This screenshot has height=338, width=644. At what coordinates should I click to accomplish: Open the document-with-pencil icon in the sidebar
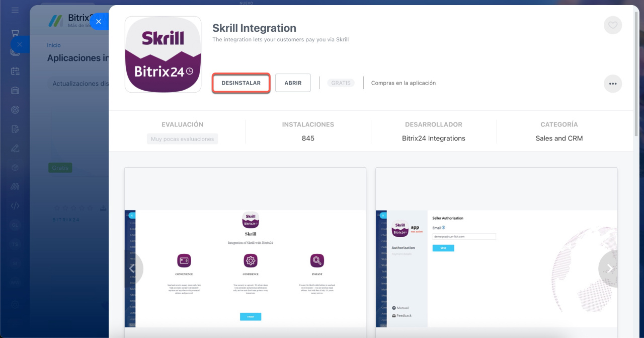pos(15,129)
